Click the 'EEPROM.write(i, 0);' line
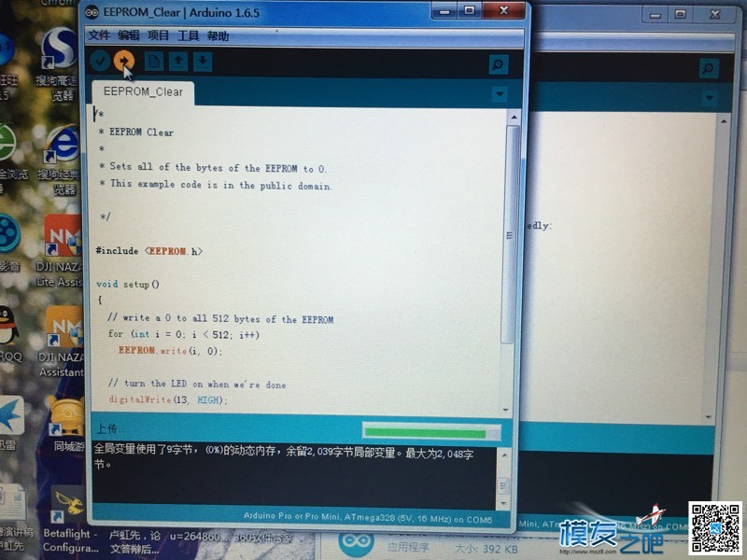747x560 pixels. (170, 351)
